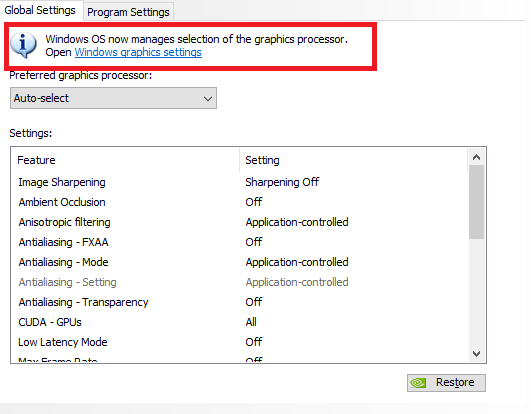Click the Auto-select dropdown chevron arrow
Image resolution: width=531 pixels, height=414 pixels.
[x=208, y=99]
